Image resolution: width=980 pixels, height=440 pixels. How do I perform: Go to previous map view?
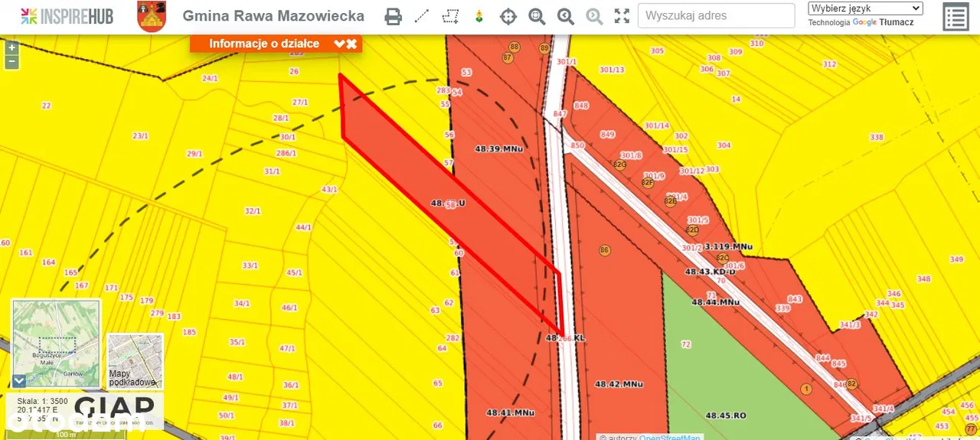pos(566,16)
